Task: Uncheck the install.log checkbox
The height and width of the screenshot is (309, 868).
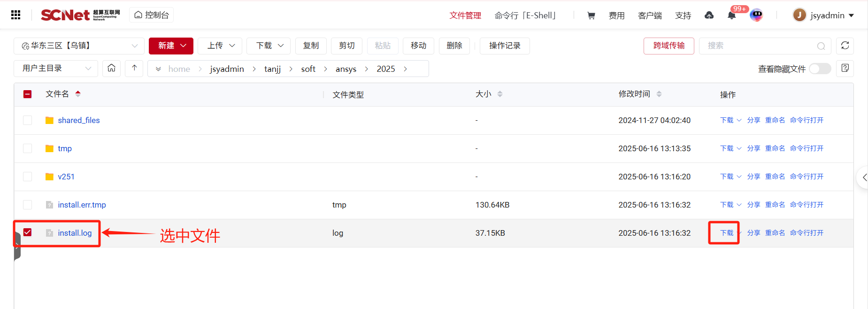Action: point(28,232)
